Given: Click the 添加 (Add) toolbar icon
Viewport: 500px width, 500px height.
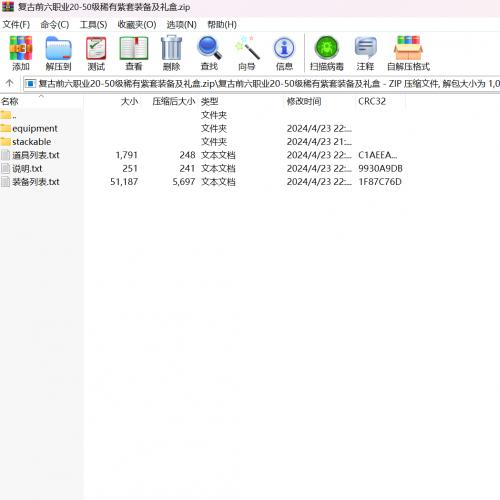Looking at the screenshot, I should pos(21,53).
